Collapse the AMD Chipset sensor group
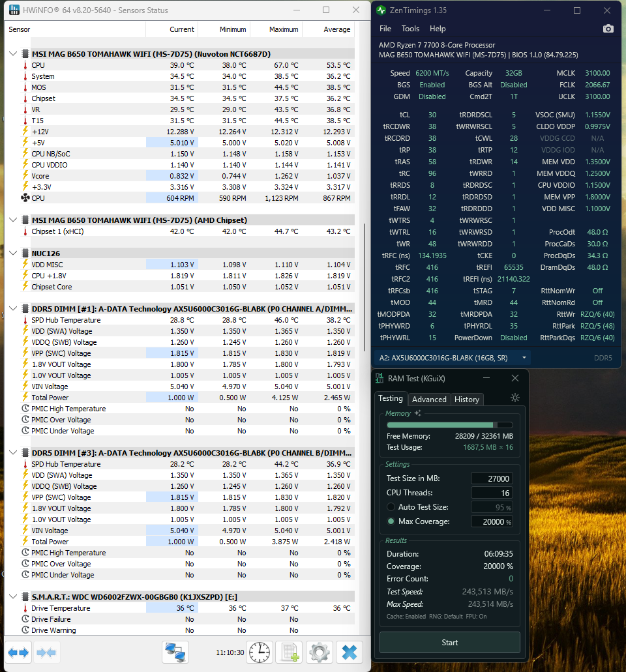The image size is (626, 672). click(13, 220)
